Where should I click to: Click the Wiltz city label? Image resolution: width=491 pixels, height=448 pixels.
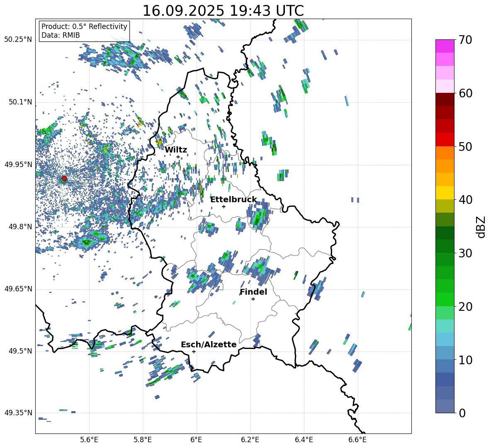(176, 150)
